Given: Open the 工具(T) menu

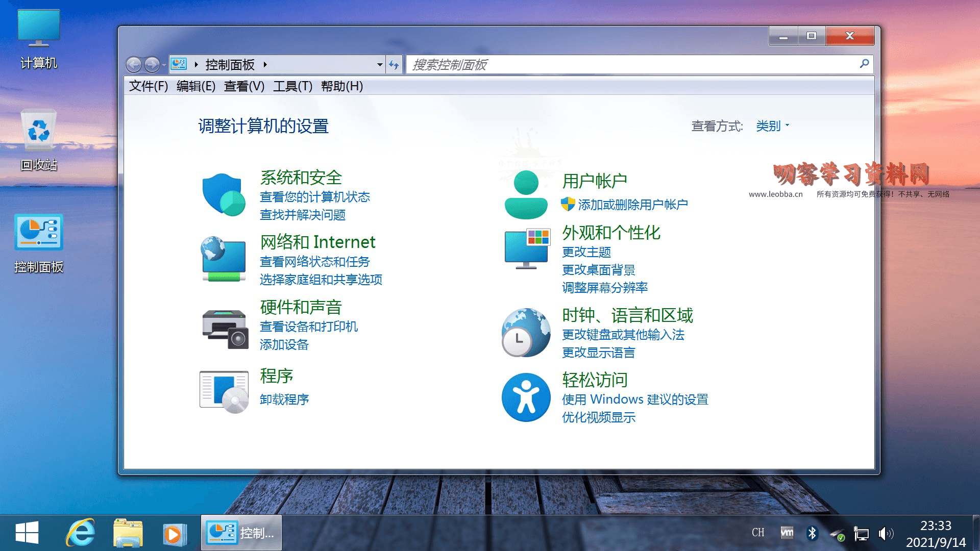Looking at the screenshot, I should 292,86.
